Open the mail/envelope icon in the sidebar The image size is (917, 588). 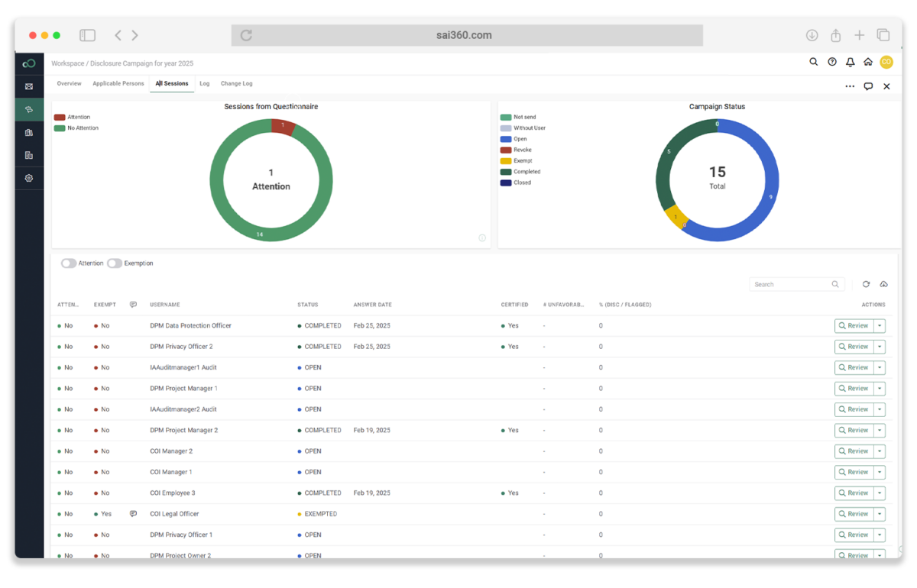point(28,86)
